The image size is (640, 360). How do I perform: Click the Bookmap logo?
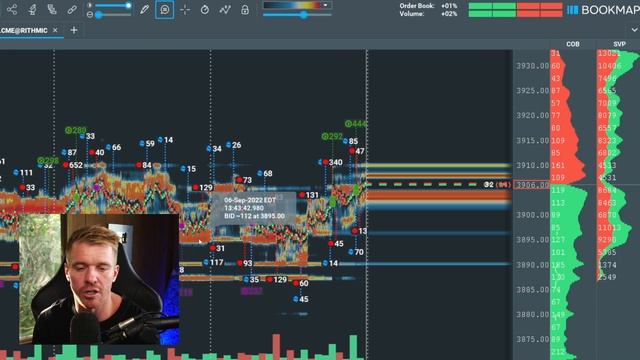pos(603,10)
